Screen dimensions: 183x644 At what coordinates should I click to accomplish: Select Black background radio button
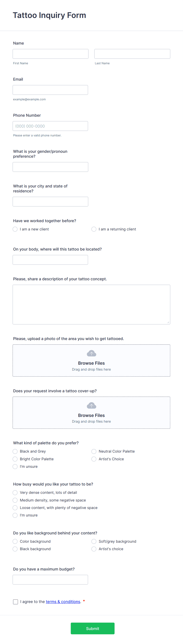(15, 549)
